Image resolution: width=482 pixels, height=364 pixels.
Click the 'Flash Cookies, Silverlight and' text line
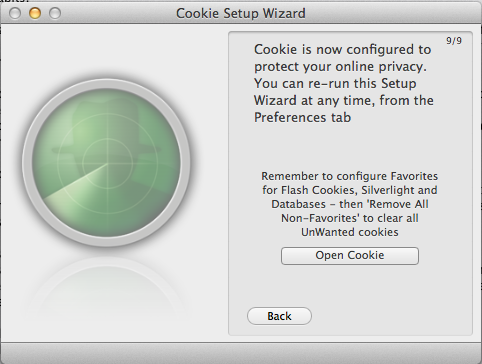[x=349, y=190]
